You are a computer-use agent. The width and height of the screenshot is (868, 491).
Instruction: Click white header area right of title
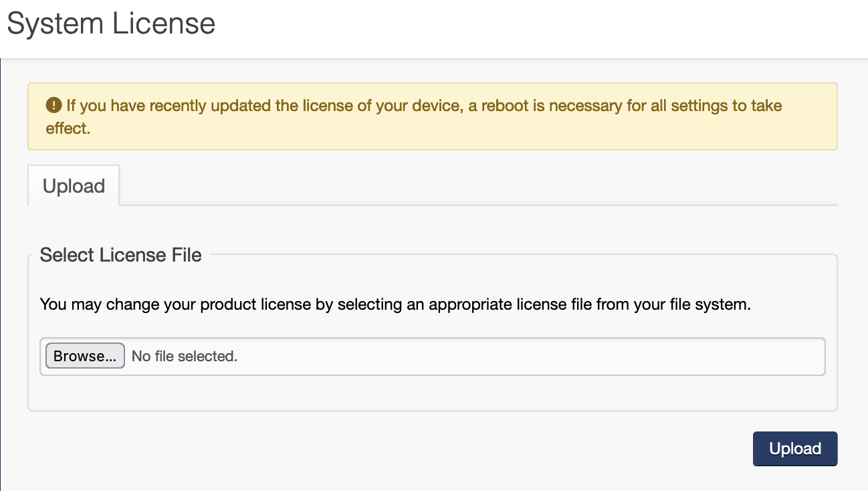535,27
